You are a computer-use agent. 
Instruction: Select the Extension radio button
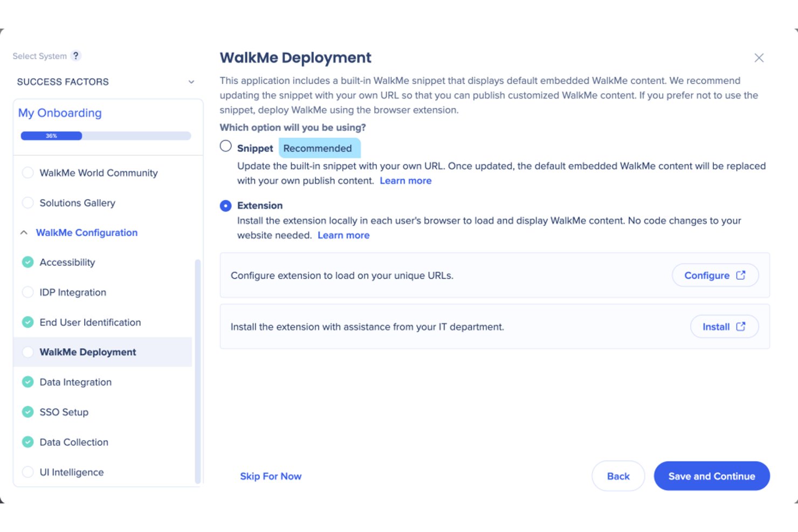[226, 205]
